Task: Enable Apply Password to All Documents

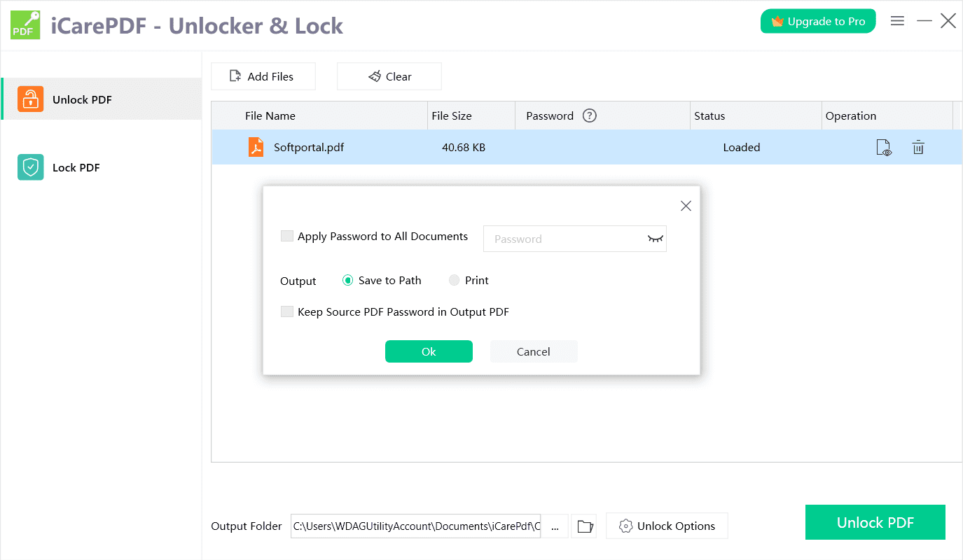Action: [x=286, y=236]
